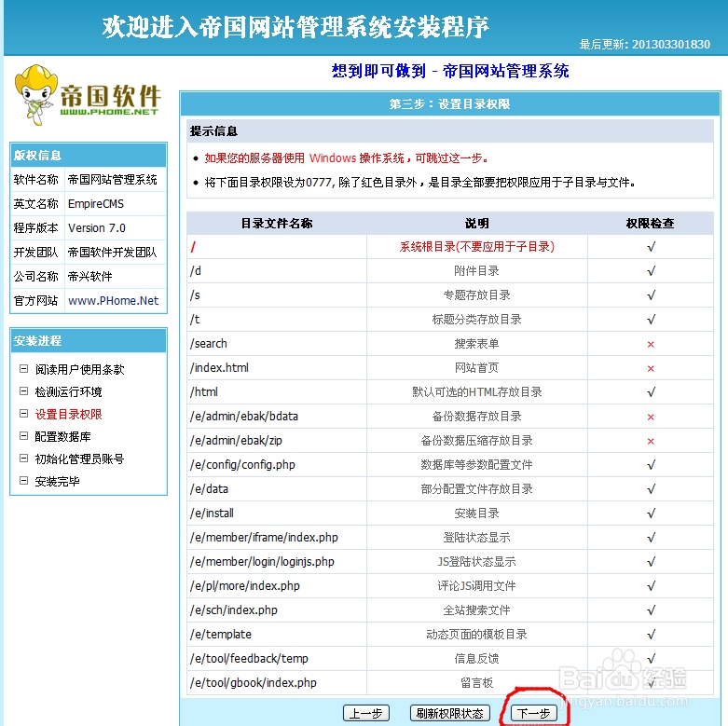Click the 权限检查 column header

[650, 224]
